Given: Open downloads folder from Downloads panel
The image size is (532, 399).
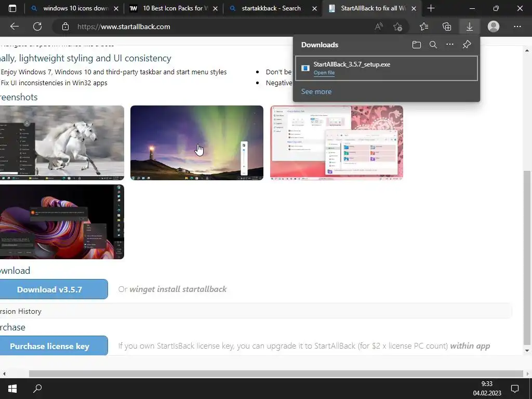Looking at the screenshot, I should point(417,45).
